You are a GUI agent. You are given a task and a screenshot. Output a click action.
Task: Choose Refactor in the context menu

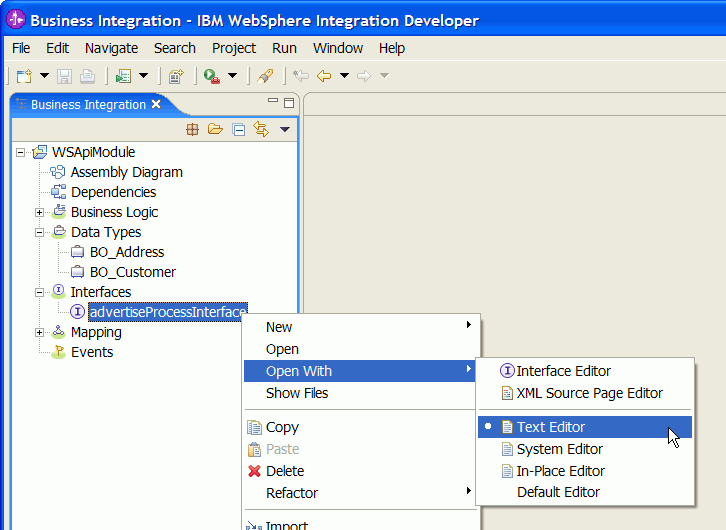tap(360, 493)
